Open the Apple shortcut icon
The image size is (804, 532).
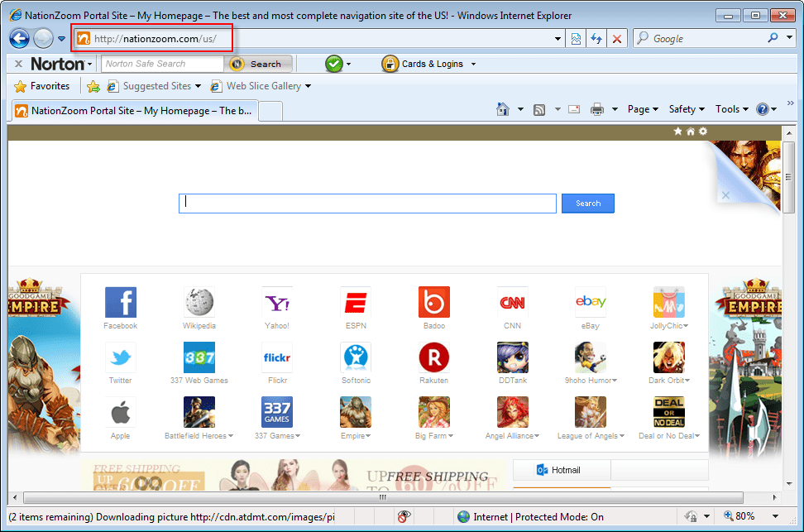[121, 412]
